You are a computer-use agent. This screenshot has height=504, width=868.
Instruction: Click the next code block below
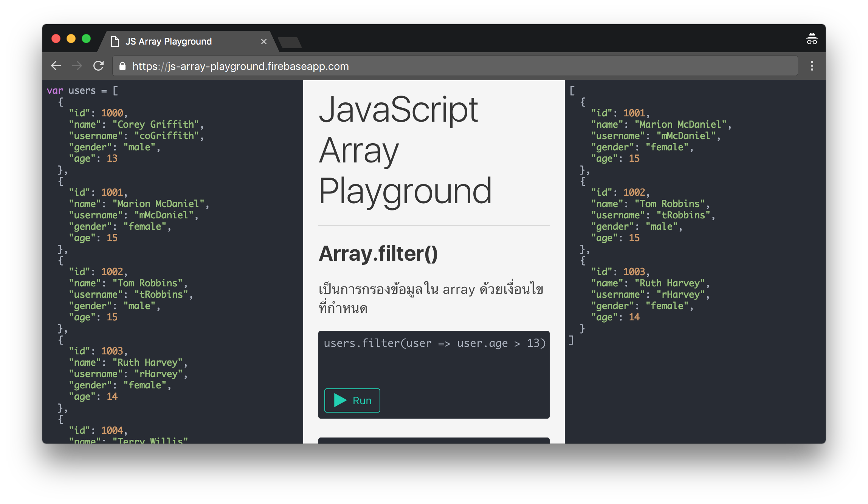[434, 440]
